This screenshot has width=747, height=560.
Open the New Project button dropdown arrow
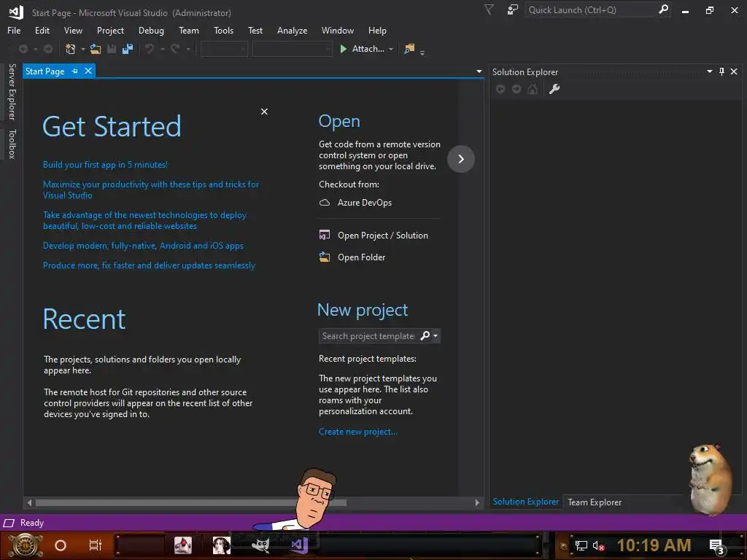coord(83,49)
